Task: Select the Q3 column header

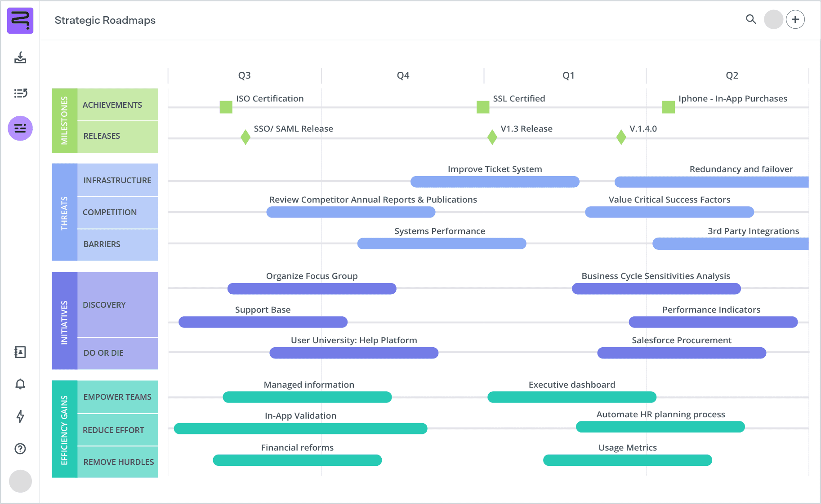Action: point(244,75)
